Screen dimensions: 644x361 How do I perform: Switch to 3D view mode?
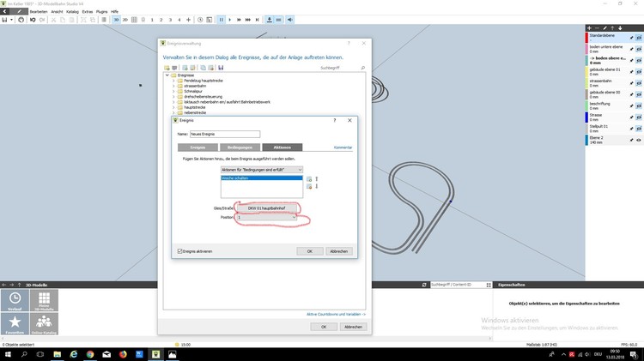click(x=116, y=20)
